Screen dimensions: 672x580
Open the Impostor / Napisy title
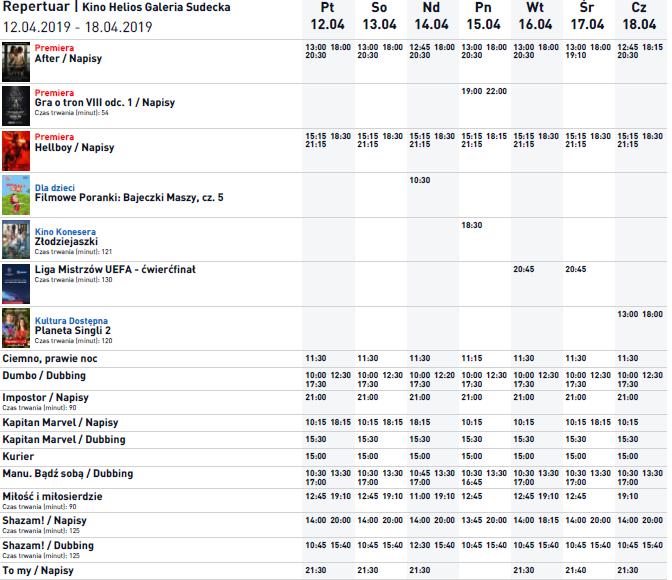(x=45, y=398)
